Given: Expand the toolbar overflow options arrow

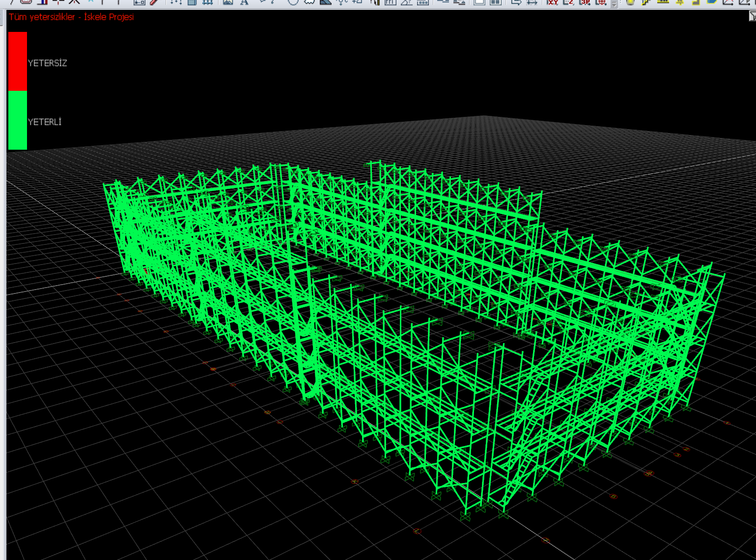Looking at the screenshot, I should [x=614, y=3].
